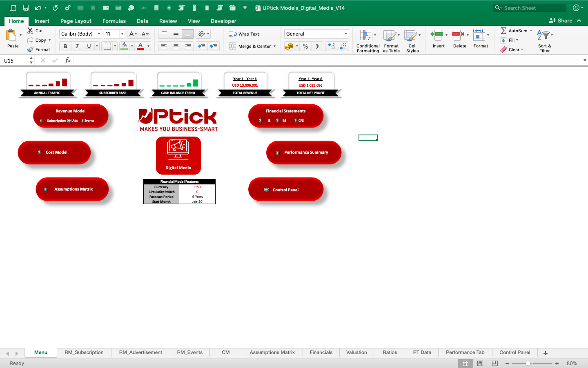Increase font size with large A icon
The height and width of the screenshot is (368, 588).
(x=133, y=34)
